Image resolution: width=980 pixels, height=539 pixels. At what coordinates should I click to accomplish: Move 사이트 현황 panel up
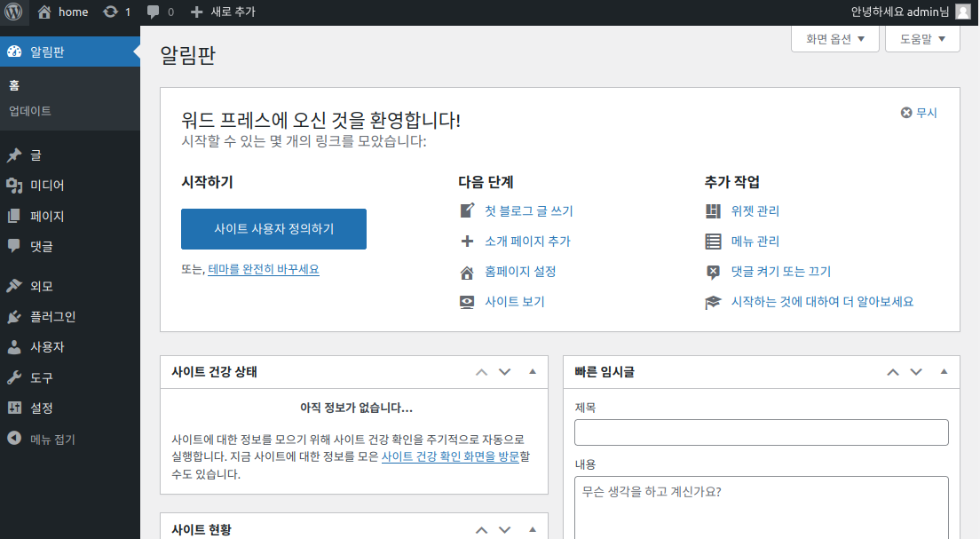point(481,529)
